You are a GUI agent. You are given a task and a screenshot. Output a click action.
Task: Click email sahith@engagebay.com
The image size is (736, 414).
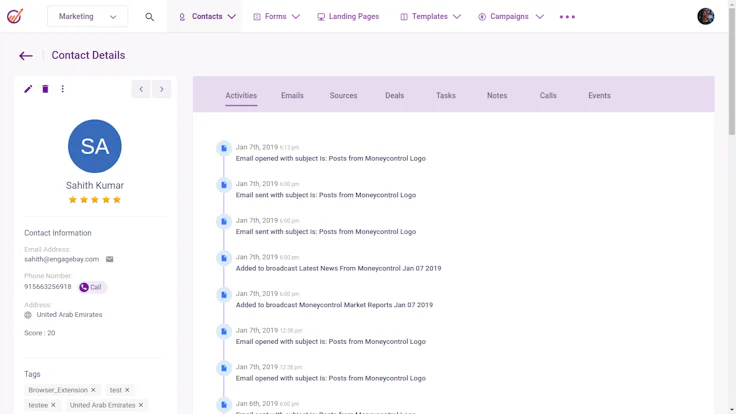click(x=61, y=259)
